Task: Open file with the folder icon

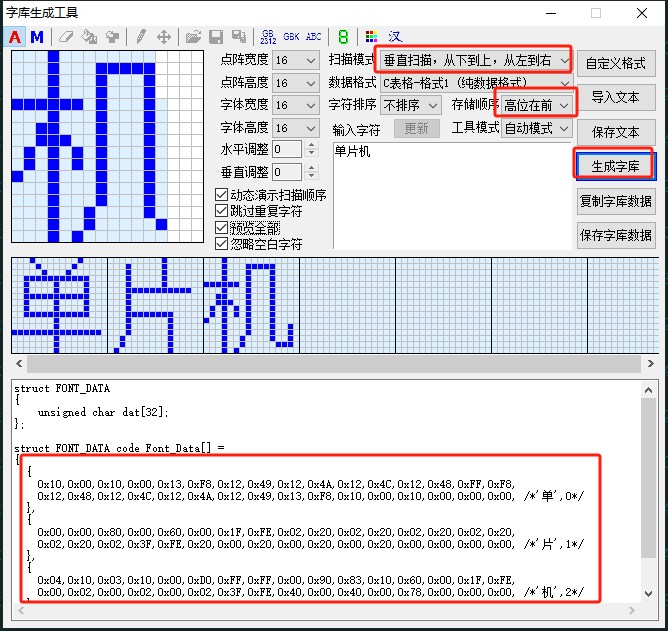Action: pyautogui.click(x=193, y=37)
